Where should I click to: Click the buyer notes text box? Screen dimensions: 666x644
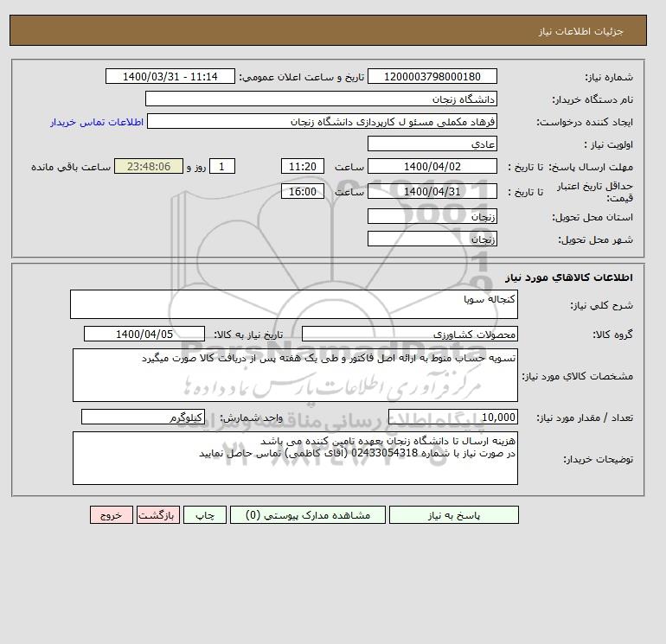tap(295, 458)
